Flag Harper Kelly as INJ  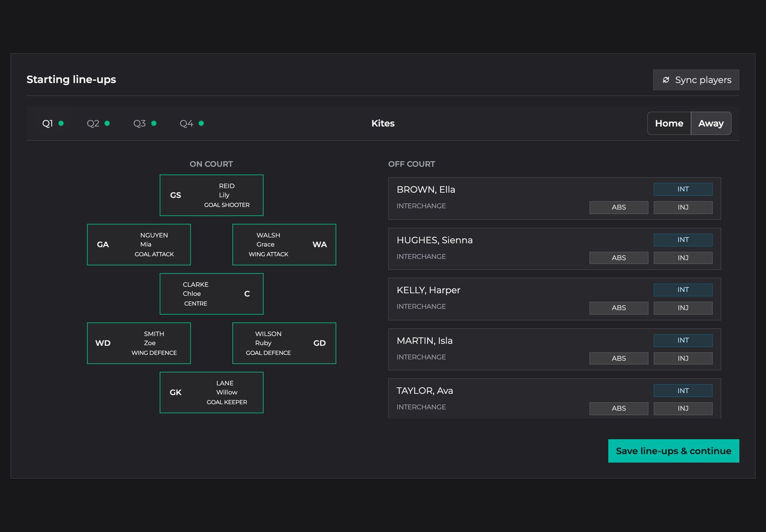tap(683, 308)
